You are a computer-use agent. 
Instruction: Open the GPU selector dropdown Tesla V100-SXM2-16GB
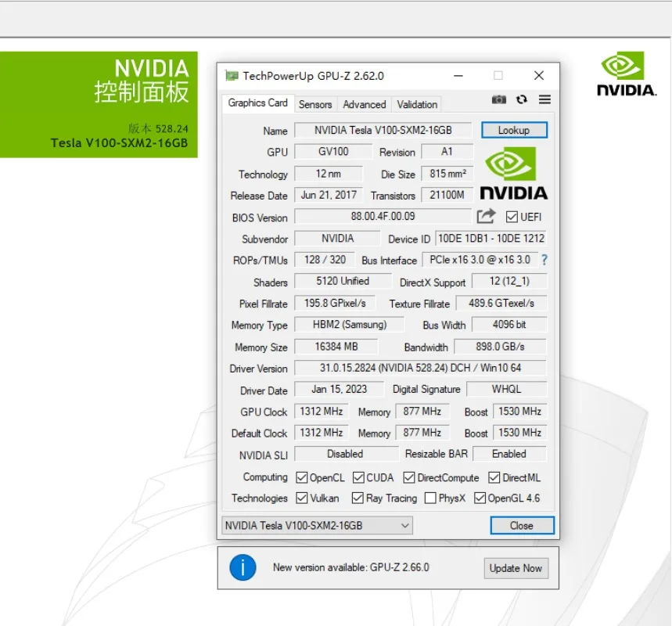(x=317, y=526)
